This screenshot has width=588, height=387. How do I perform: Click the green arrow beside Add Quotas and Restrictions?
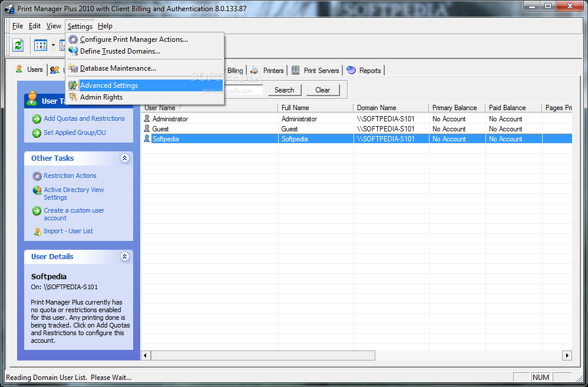coord(37,119)
